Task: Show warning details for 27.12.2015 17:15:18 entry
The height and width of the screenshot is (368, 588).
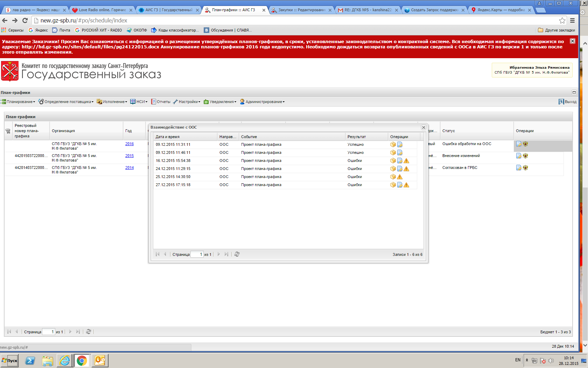Action: point(406,185)
